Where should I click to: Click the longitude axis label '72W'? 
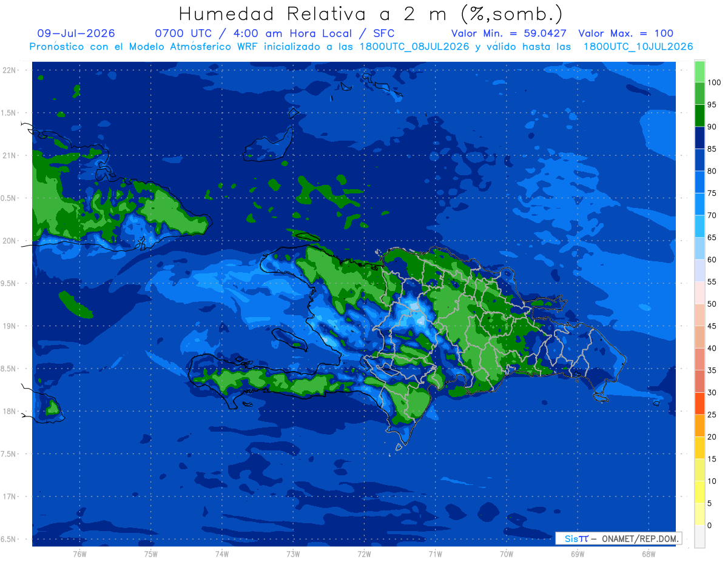point(364,554)
